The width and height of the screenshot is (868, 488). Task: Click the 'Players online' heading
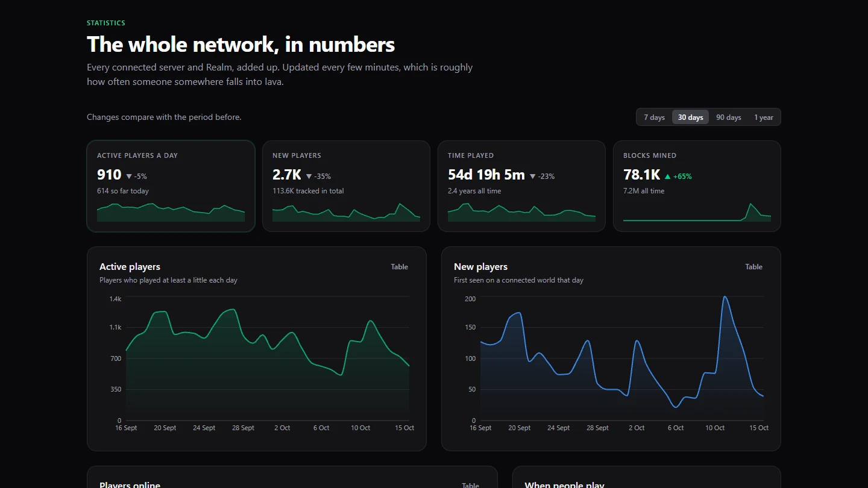coord(130,484)
